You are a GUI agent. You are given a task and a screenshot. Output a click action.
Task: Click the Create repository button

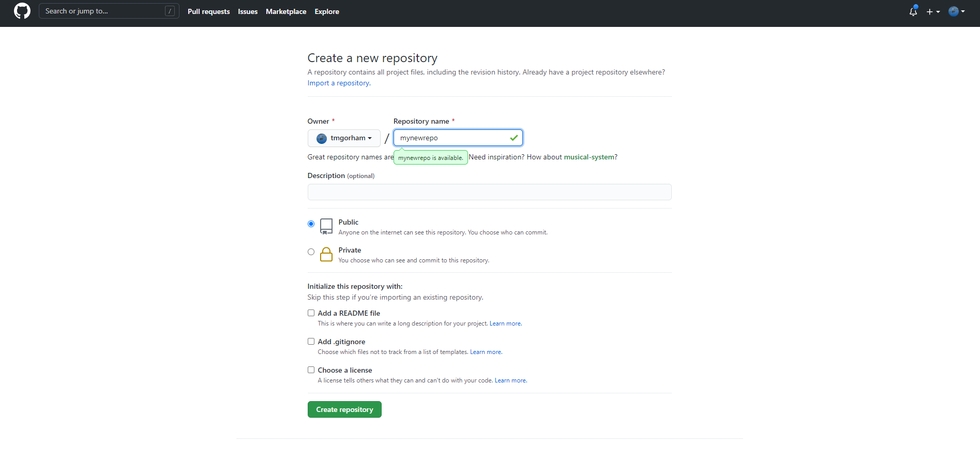(344, 409)
